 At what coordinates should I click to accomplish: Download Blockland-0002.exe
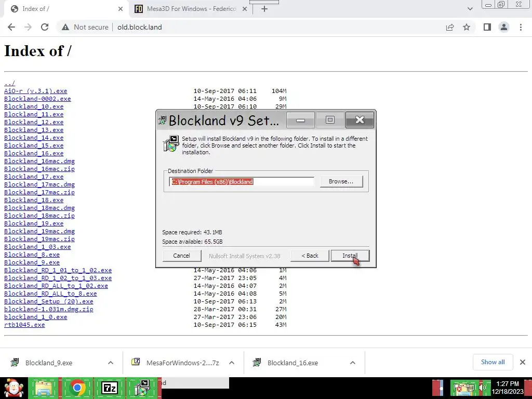click(37, 99)
